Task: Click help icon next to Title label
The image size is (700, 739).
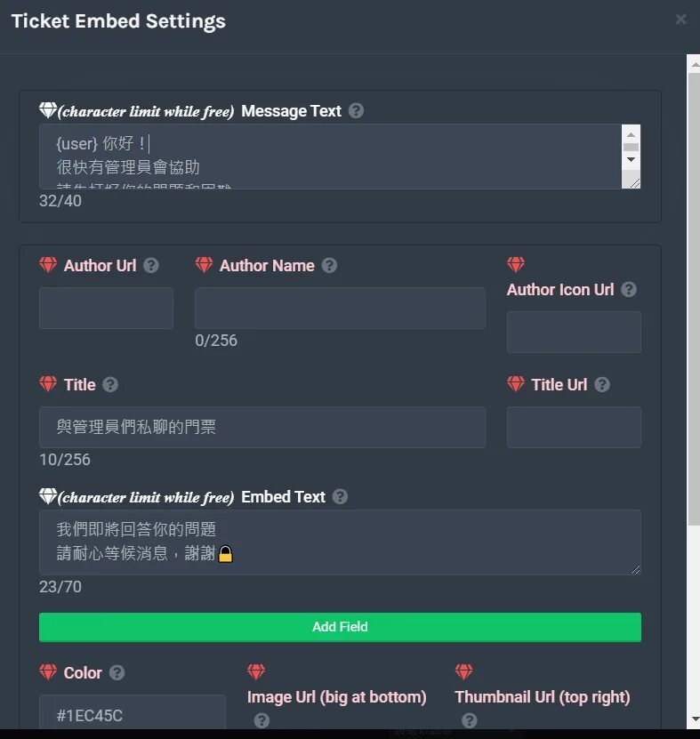Action: [110, 384]
